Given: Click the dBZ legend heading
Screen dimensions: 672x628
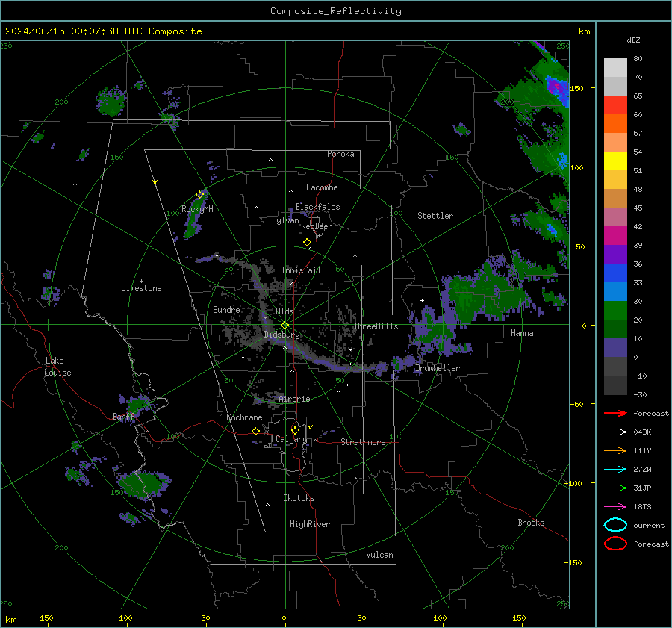Looking at the screenshot, I should click(x=633, y=40).
